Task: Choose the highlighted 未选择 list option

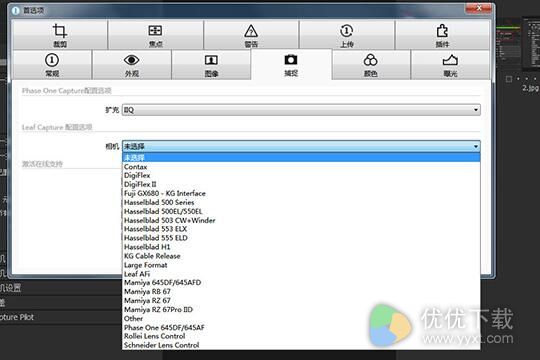Action: tap(301, 158)
